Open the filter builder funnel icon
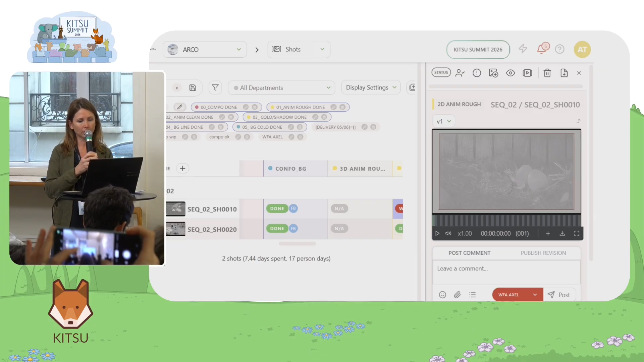 (x=215, y=87)
